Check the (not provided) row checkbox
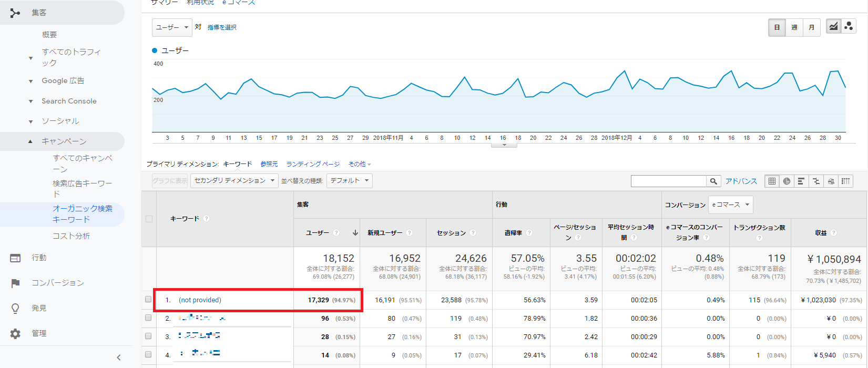 pyautogui.click(x=148, y=300)
